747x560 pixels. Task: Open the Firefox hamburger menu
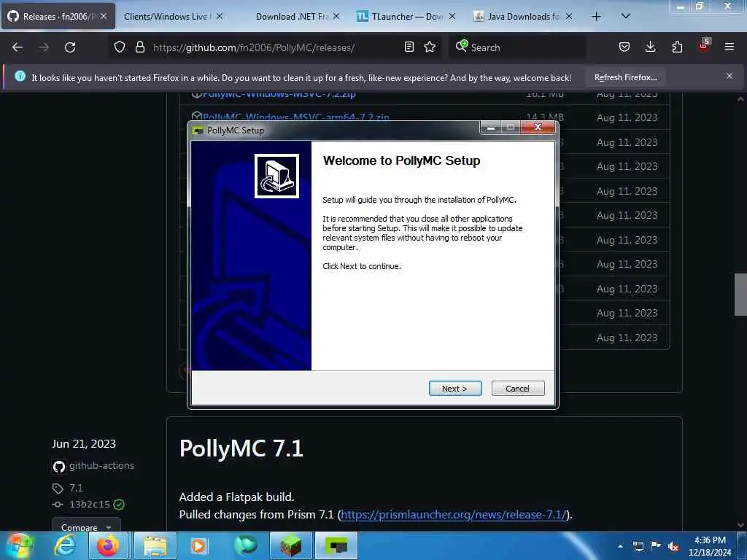(x=729, y=47)
